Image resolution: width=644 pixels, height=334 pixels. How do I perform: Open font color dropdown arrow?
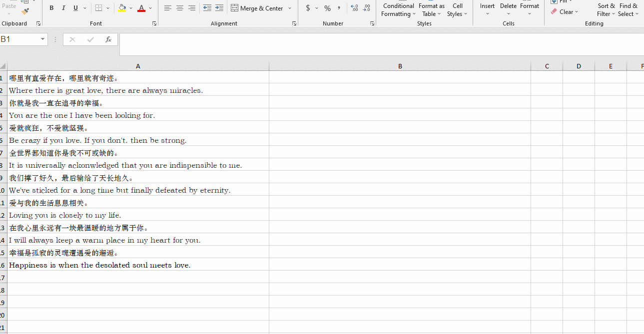[150, 8]
